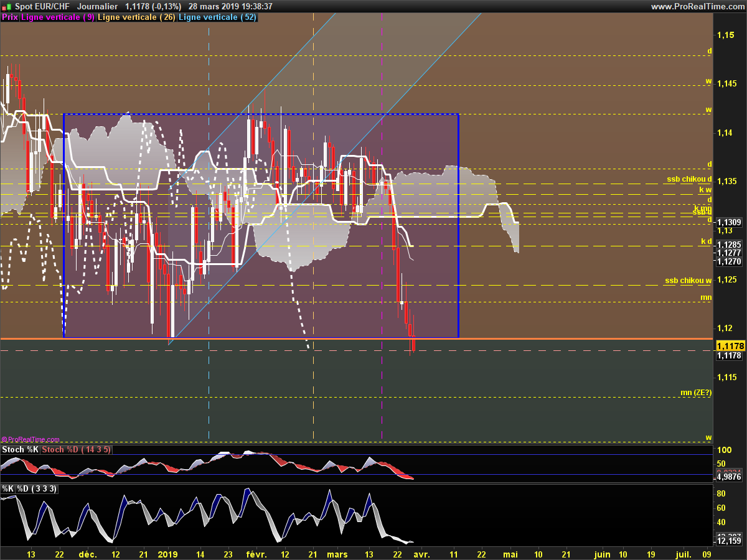Select the Prix indicator label
The image size is (747, 560).
point(9,17)
